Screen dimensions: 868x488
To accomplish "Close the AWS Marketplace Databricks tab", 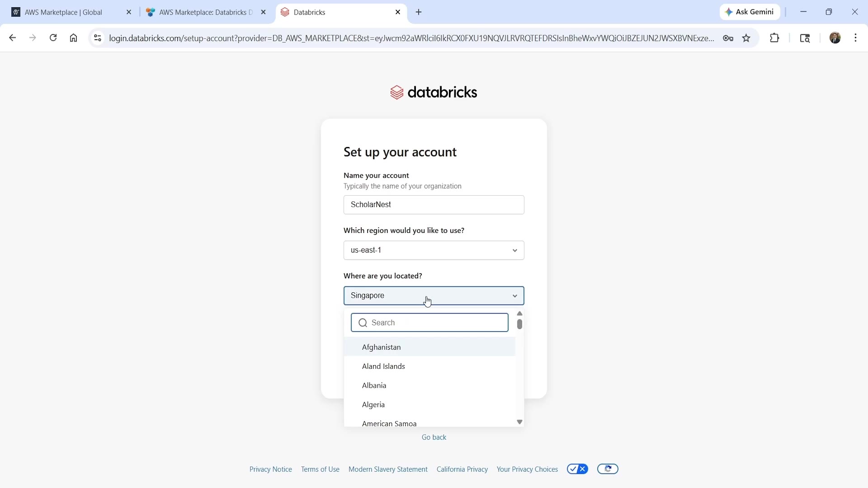I will click(264, 12).
